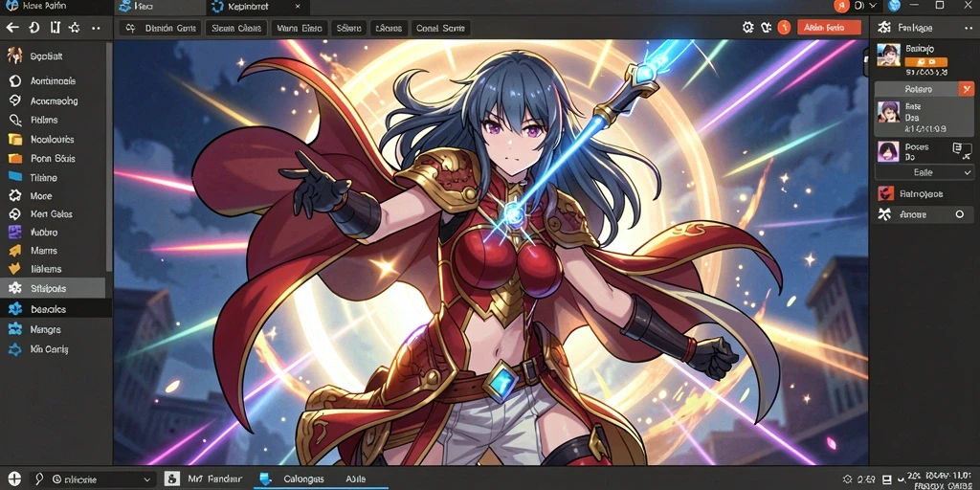Viewport: 980px width, 490px height.
Task: Click the blue globe icon in the title bar
Action: 895,6
